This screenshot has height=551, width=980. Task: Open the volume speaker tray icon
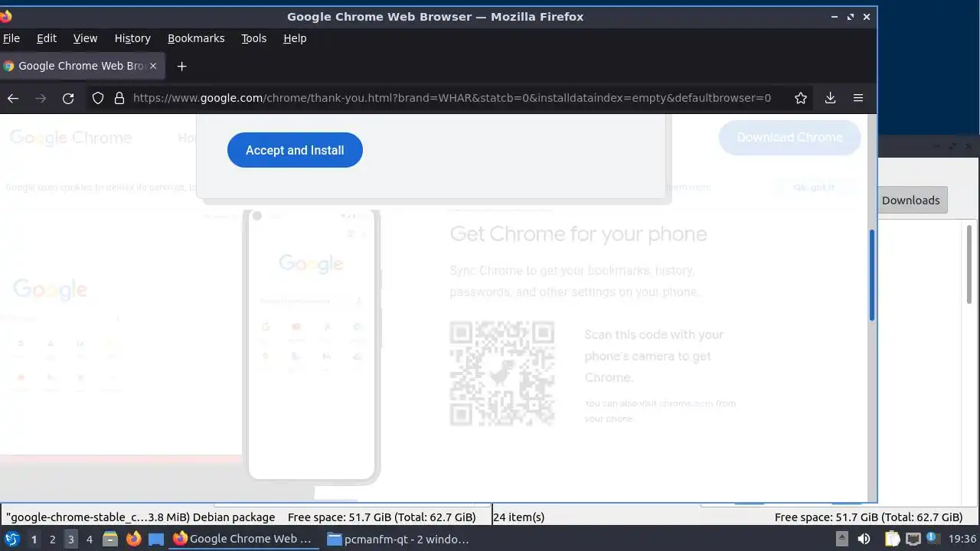pyautogui.click(x=864, y=539)
